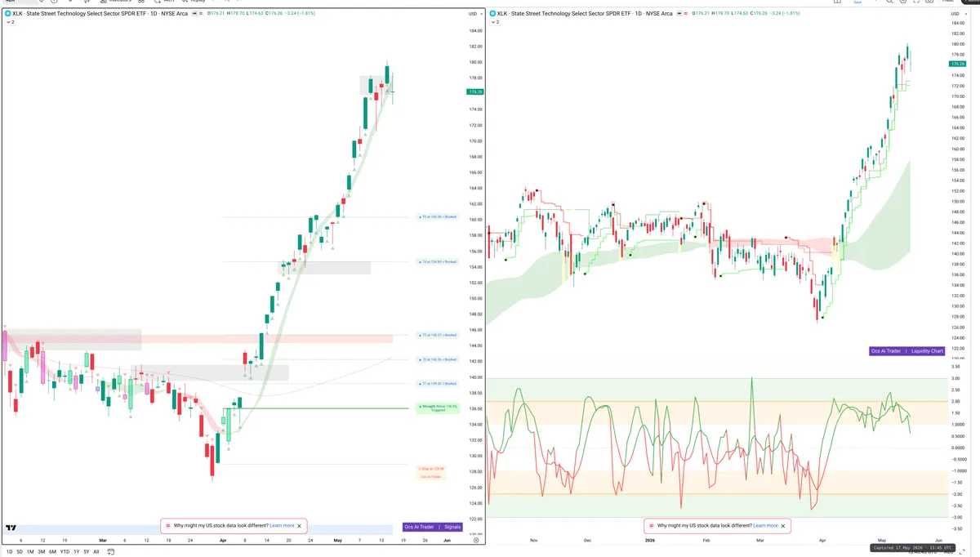
Task: Click XLK symbol title on left chart
Action: tap(100, 14)
